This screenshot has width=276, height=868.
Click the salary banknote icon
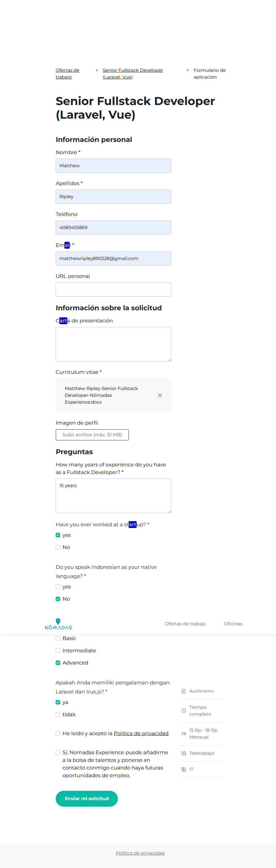[x=184, y=733]
